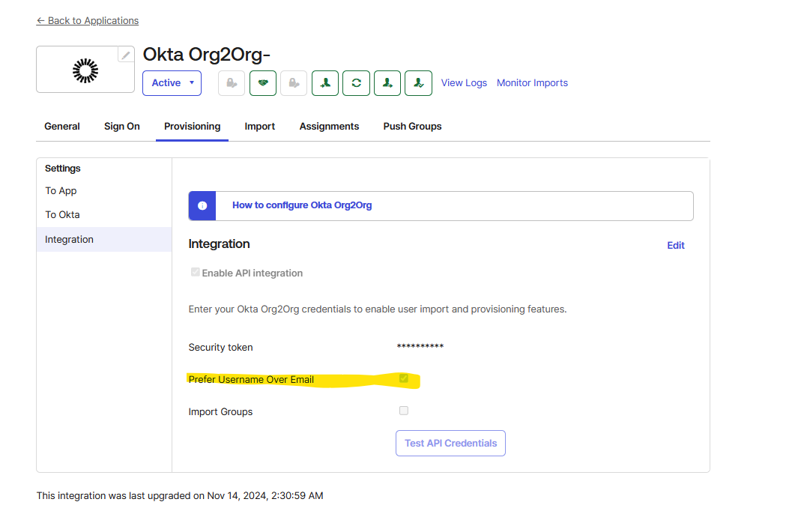This screenshot has height=532, width=798.
Task: Open the Import tab
Action: point(259,126)
